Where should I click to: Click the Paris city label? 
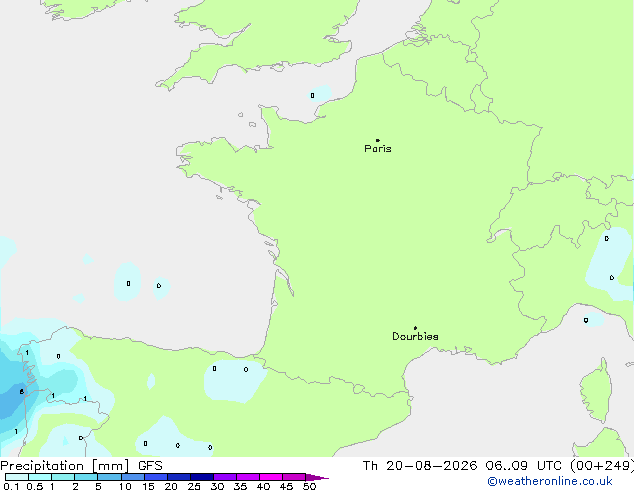pyautogui.click(x=378, y=149)
